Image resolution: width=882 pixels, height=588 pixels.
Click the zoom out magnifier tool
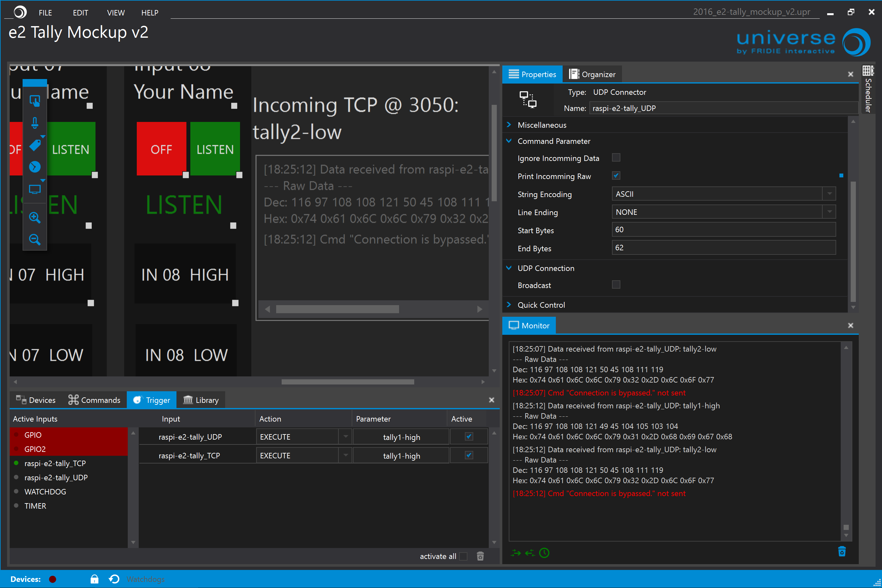35,239
